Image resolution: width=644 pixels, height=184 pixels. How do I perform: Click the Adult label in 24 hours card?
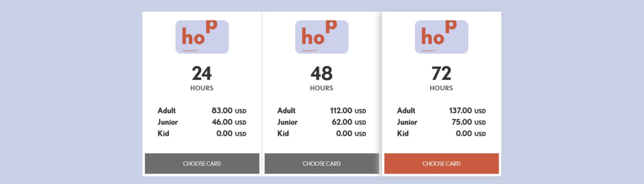coord(167,110)
